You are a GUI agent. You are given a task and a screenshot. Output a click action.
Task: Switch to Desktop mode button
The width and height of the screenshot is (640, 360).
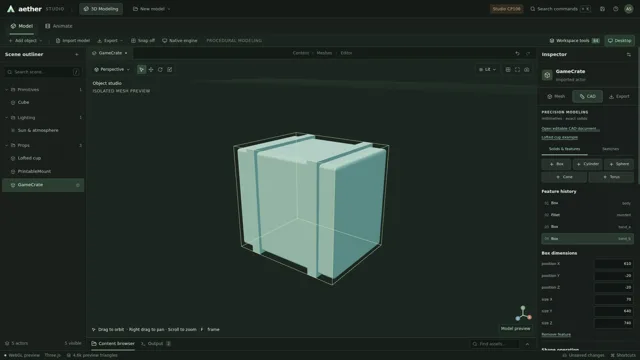(620, 40)
